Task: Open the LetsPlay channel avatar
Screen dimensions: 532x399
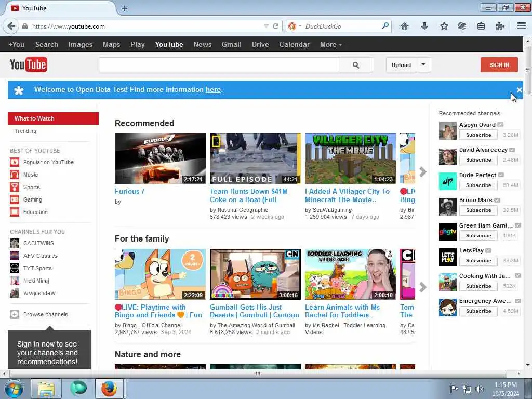Action: pos(447,257)
